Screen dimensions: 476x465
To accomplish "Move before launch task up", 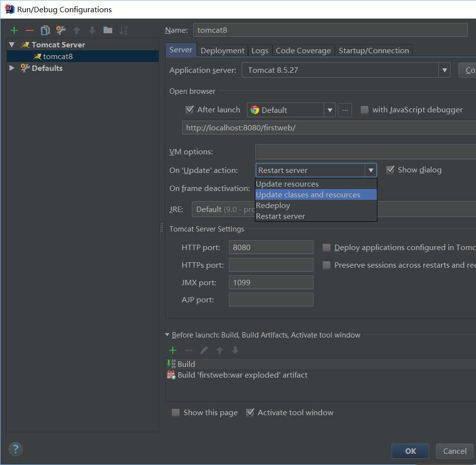I will point(220,350).
